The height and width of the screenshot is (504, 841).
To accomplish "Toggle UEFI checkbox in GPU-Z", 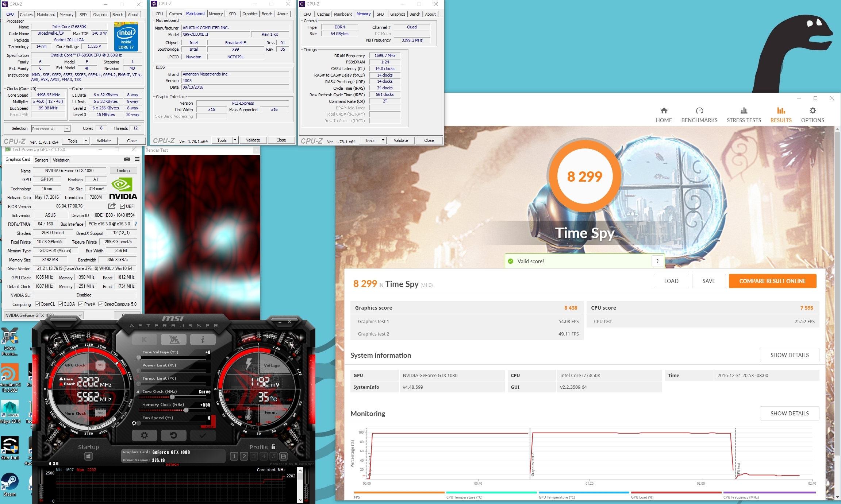I will pos(123,206).
